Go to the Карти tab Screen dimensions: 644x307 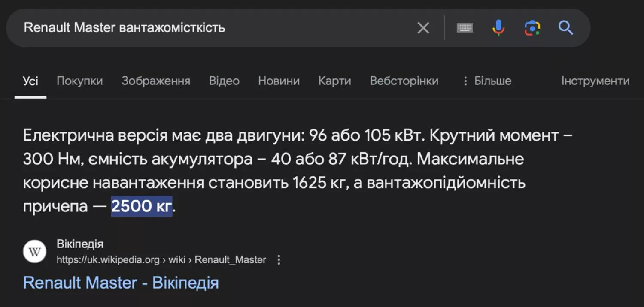click(335, 81)
